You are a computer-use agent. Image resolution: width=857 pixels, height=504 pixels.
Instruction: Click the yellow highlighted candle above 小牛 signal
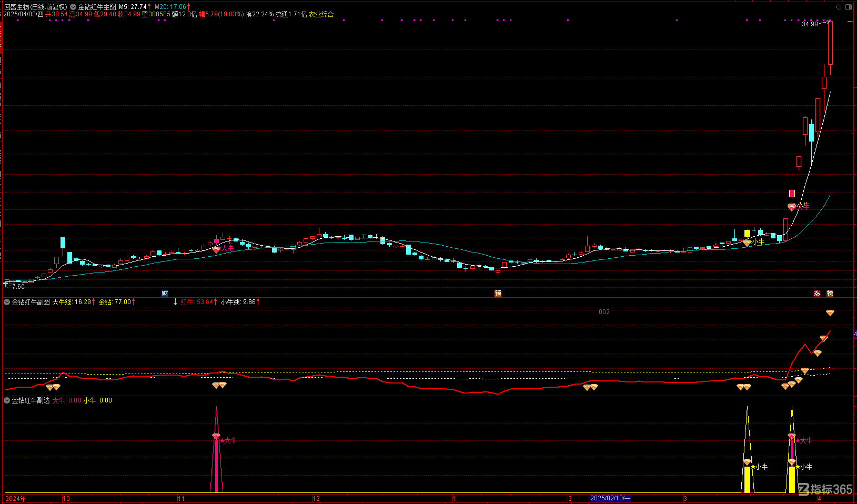pos(747,233)
